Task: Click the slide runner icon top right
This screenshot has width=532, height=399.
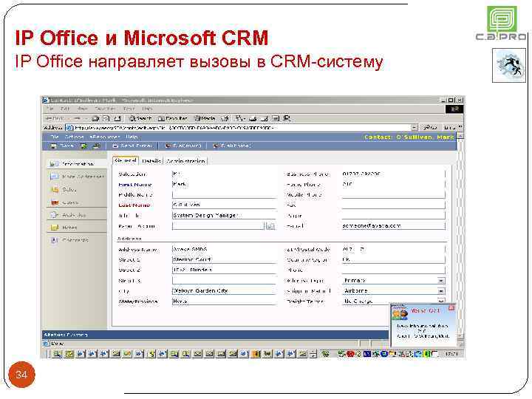Action: tap(509, 66)
